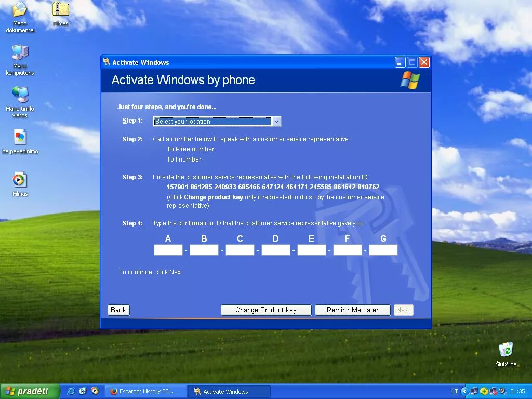
Task: Click Toll number label
Action: point(184,159)
